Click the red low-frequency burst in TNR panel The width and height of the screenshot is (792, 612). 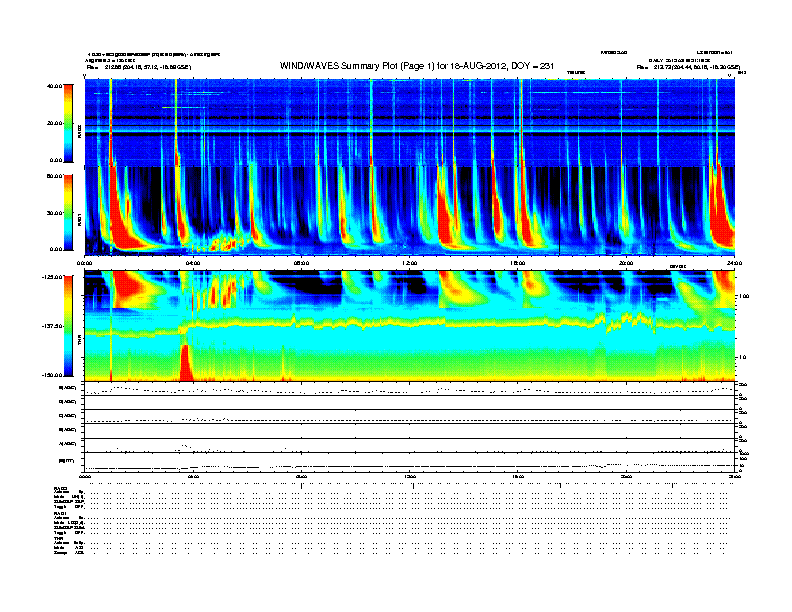(x=185, y=363)
